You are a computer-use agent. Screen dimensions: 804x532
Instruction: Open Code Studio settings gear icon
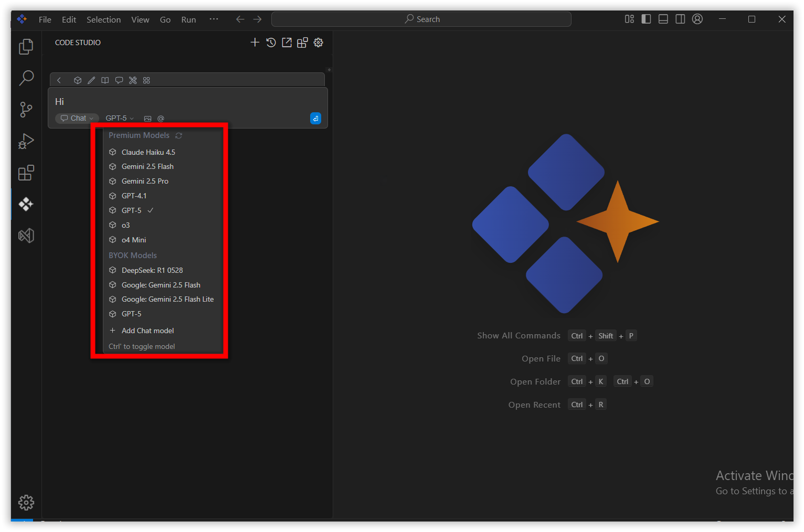[319, 42]
